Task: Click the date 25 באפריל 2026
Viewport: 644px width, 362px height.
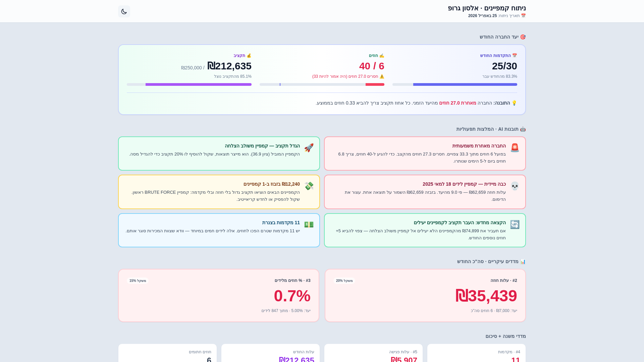Action: (483, 16)
